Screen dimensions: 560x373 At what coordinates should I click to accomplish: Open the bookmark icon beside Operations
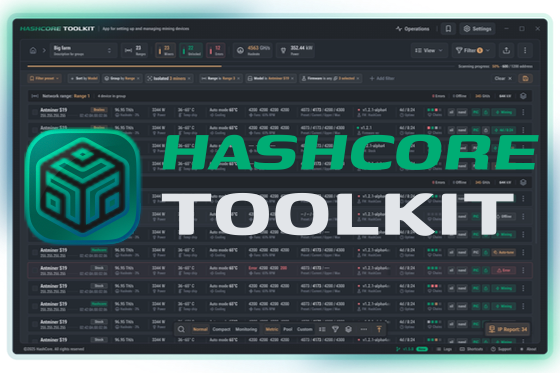[448, 29]
